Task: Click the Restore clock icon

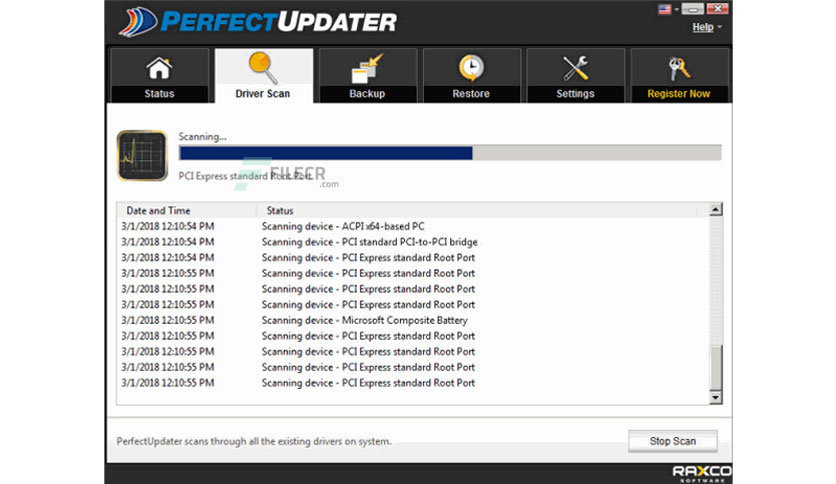Action: click(471, 68)
